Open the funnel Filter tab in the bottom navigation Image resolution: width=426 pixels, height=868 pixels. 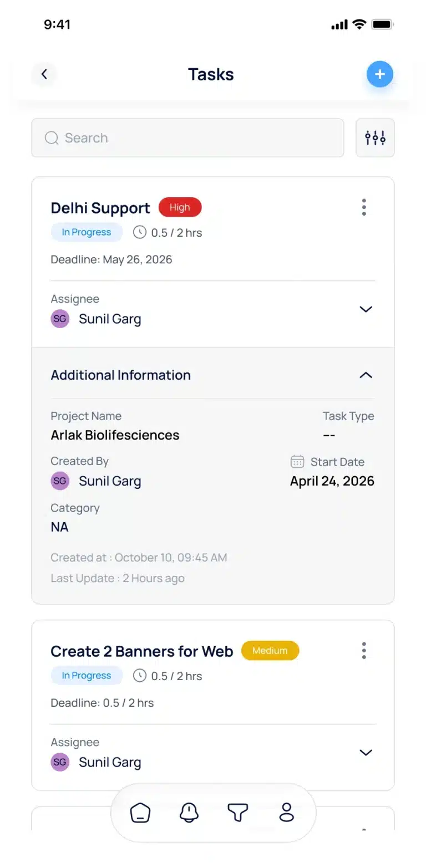[238, 813]
